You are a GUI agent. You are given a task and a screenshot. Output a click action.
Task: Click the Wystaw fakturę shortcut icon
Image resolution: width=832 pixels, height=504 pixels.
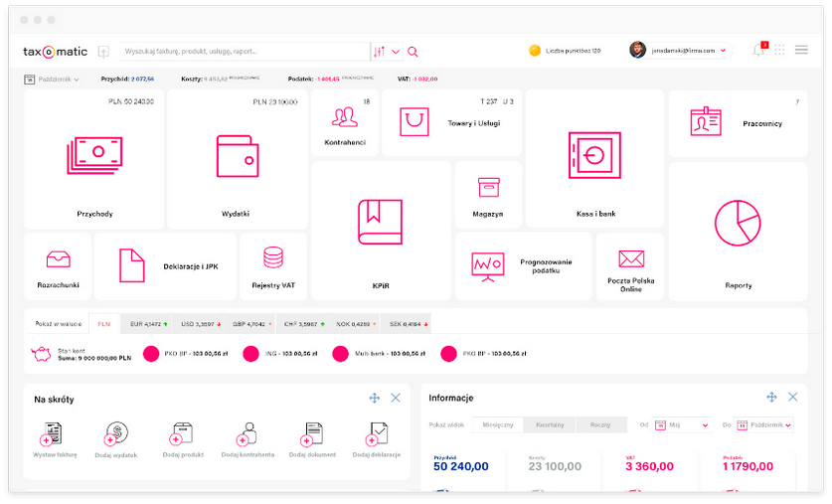(x=52, y=435)
